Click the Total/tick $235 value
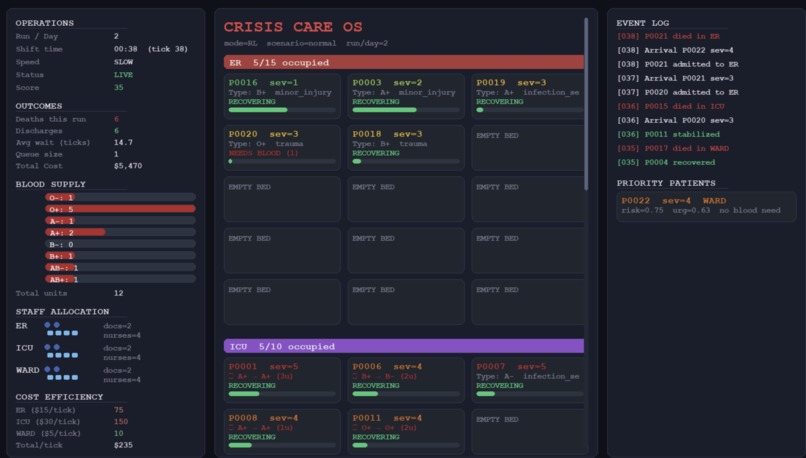The image size is (806, 458). click(x=123, y=445)
